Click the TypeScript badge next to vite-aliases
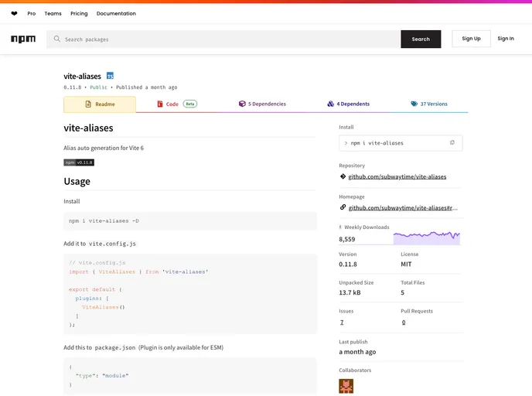 (x=110, y=76)
